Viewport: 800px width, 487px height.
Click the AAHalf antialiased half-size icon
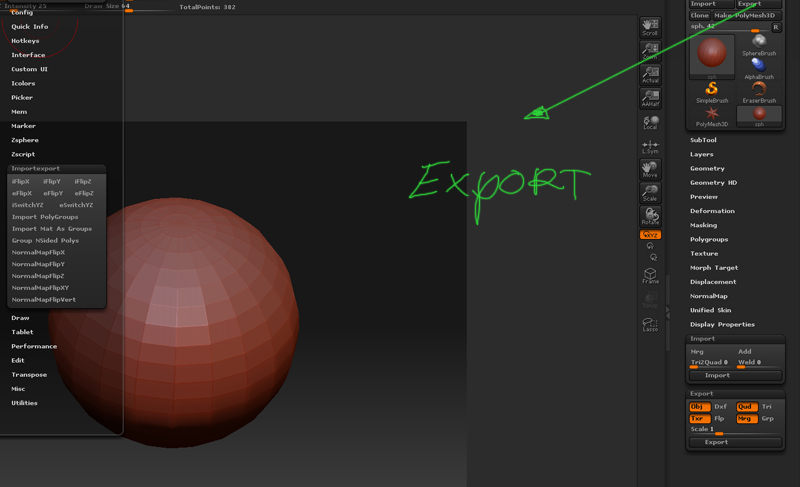point(650,98)
